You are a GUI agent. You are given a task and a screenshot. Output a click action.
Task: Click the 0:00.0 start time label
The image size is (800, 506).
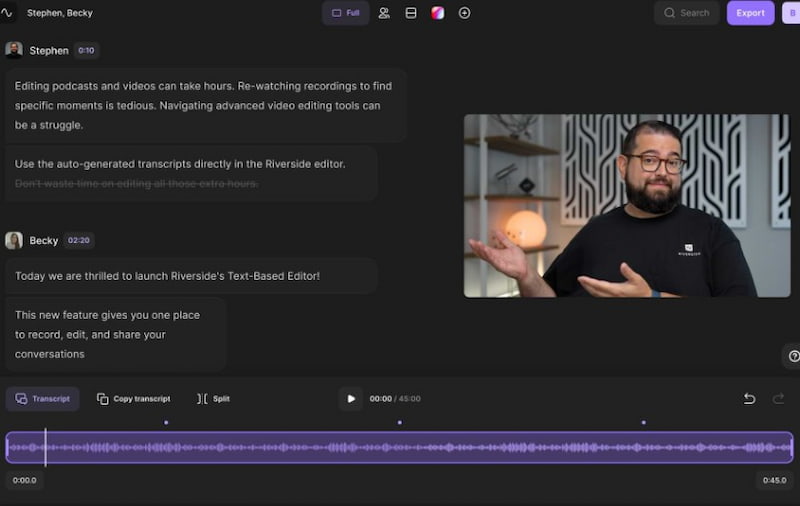pyautogui.click(x=24, y=480)
